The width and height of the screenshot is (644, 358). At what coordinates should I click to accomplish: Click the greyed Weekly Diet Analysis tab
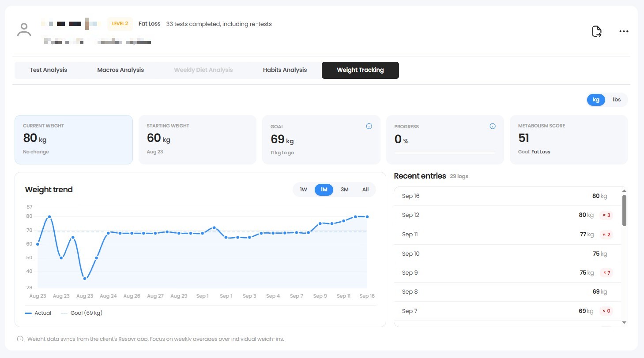(203, 70)
